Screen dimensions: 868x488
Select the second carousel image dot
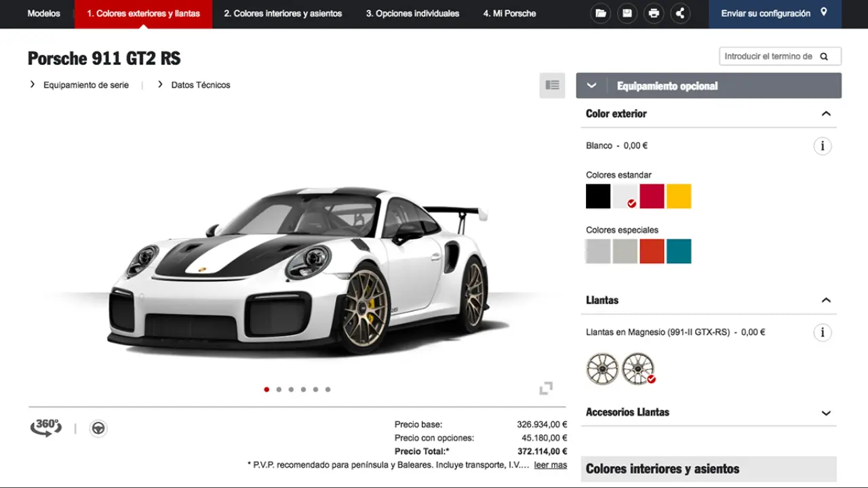tap(279, 390)
